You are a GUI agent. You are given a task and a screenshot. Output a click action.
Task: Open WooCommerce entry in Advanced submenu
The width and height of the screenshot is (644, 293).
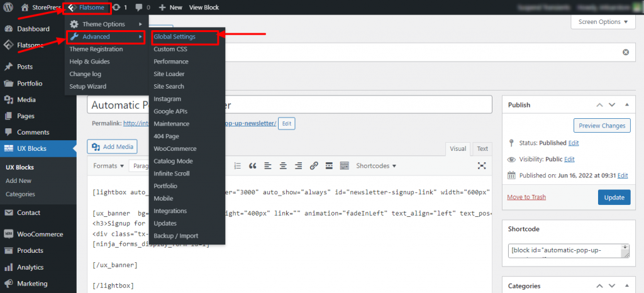coord(175,148)
